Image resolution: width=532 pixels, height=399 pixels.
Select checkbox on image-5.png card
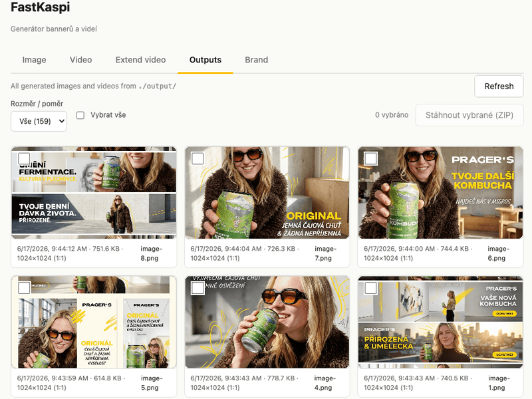pyautogui.click(x=24, y=288)
